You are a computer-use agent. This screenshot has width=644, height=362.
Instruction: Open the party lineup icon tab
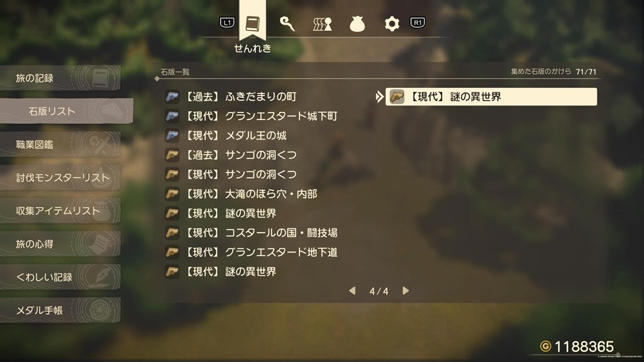click(323, 24)
